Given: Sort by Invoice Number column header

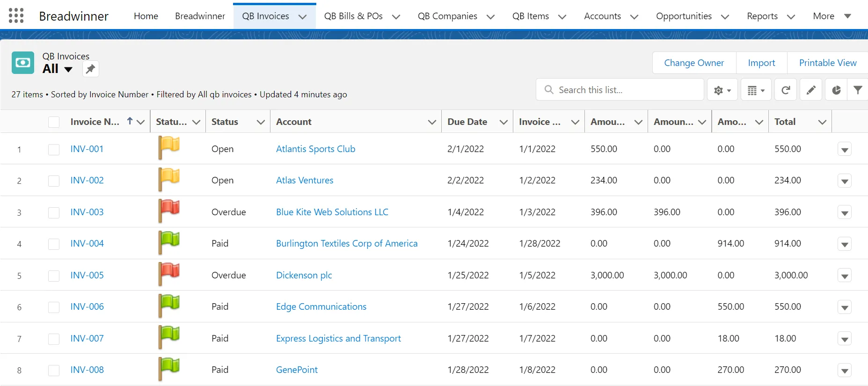Looking at the screenshot, I should [95, 122].
